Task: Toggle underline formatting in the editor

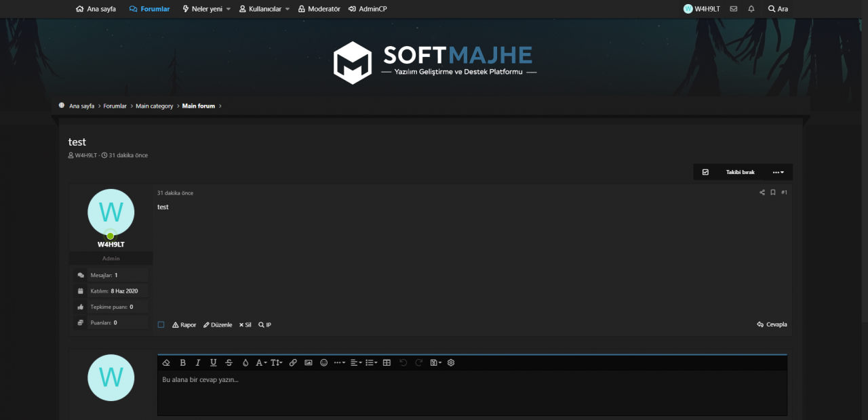Action: click(213, 362)
